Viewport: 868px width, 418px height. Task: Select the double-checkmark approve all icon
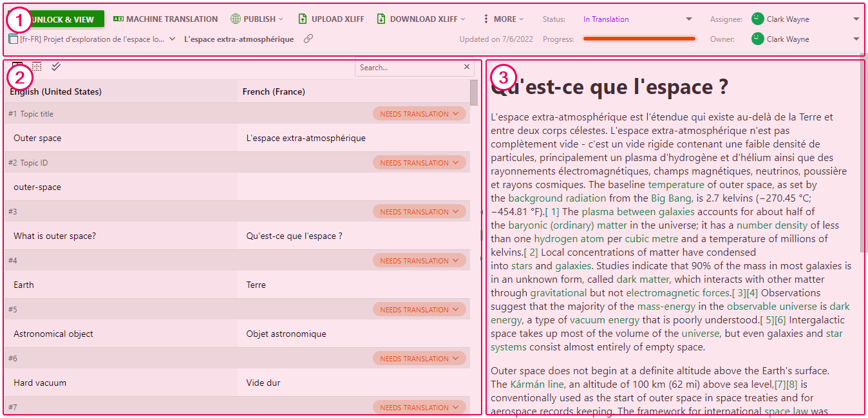click(56, 66)
